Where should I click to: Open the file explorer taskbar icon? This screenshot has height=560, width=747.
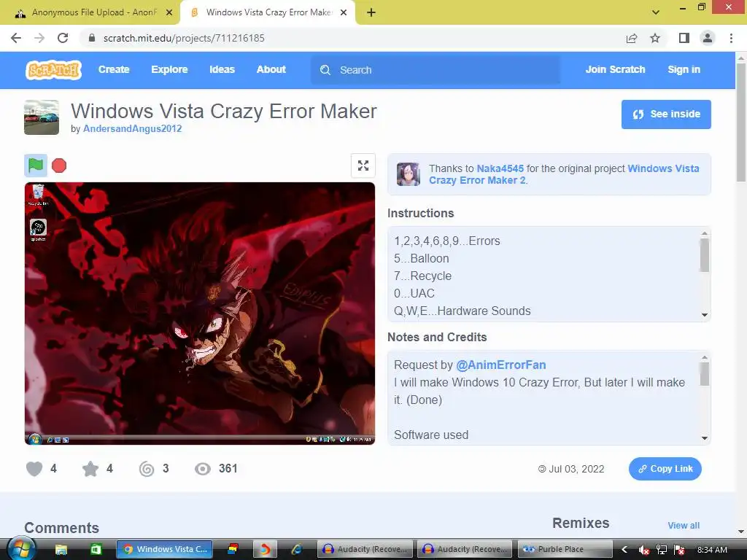pyautogui.click(x=61, y=549)
